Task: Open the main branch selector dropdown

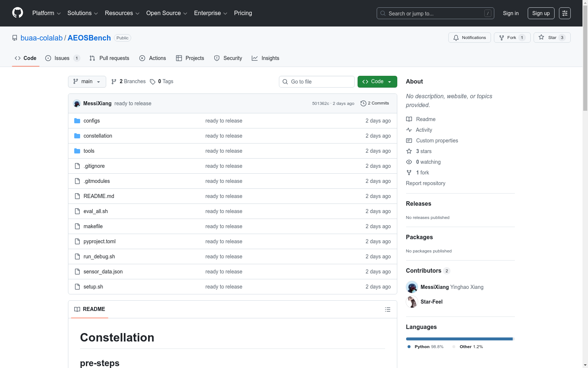Action: coord(87,82)
